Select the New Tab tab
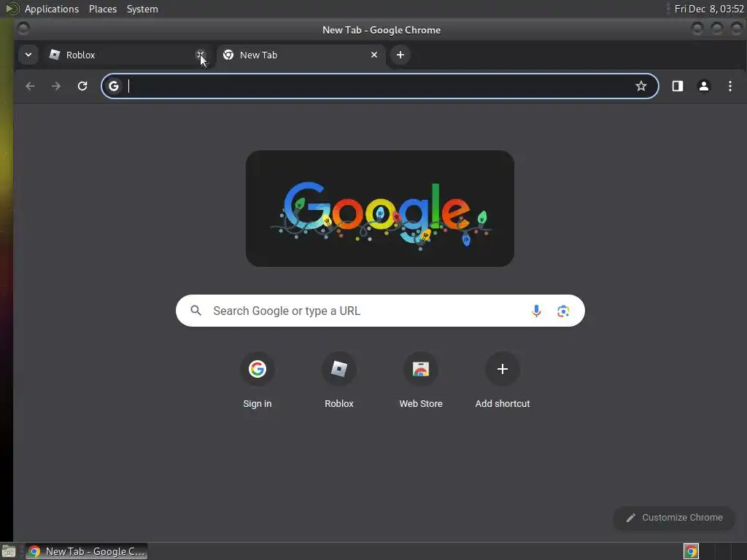The width and height of the screenshot is (747, 560). click(x=301, y=55)
